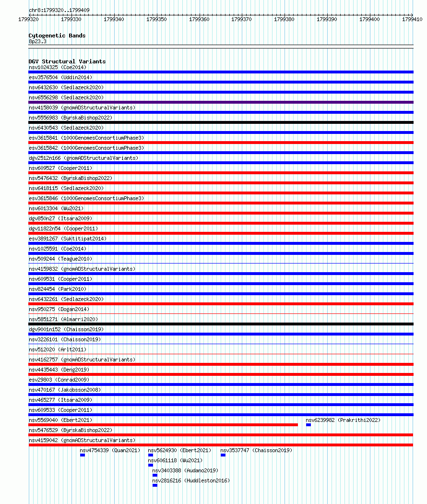This screenshot has height=504, width=427.
Task: Click the purple bar under nsv6556298
Action: coord(221,102)
